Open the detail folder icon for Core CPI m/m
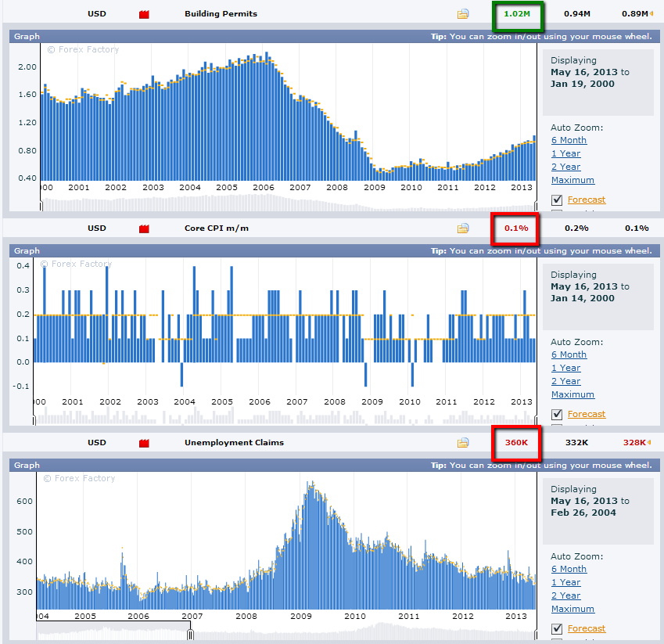This screenshot has width=664, height=644. click(x=463, y=228)
